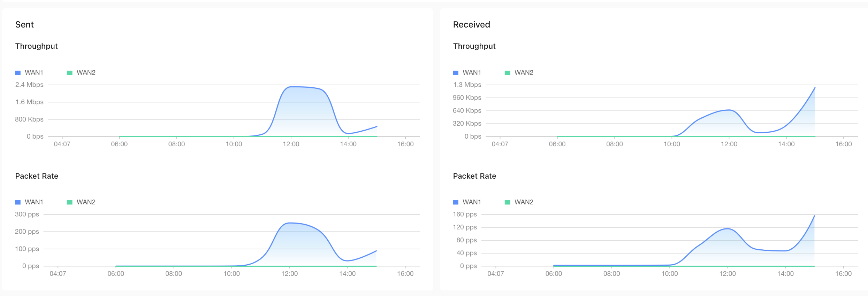Click the 320 Kbps axis label
Image resolution: width=868 pixels, height=296 pixels.
[467, 123]
